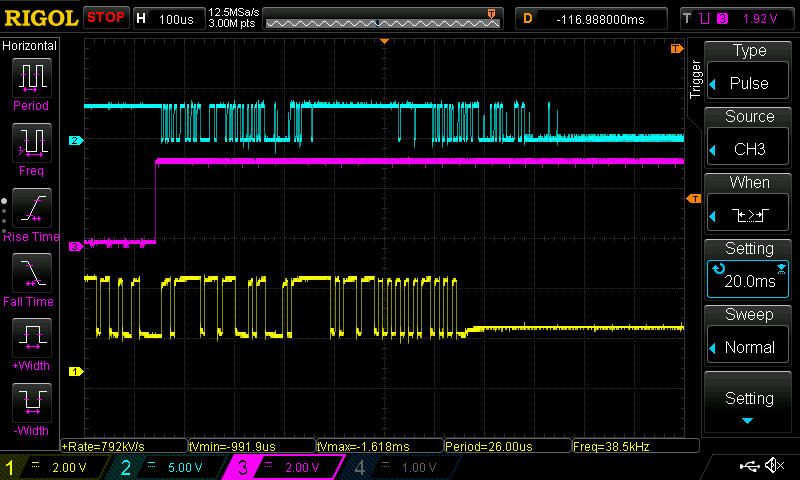The image size is (800, 480).
Task: Select the -Width measurement icon
Action: click(32, 402)
